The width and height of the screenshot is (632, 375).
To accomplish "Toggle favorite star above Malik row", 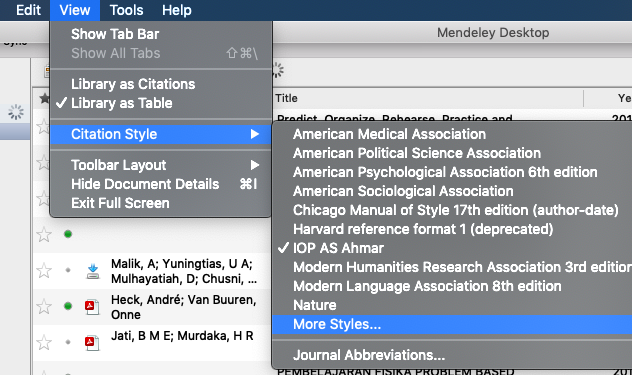I will click(44, 234).
